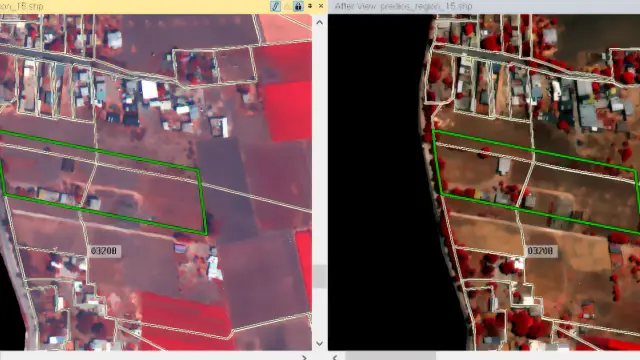Toggle the pencil edit icon in left view header
This screenshot has width=640, height=360.
point(276,6)
